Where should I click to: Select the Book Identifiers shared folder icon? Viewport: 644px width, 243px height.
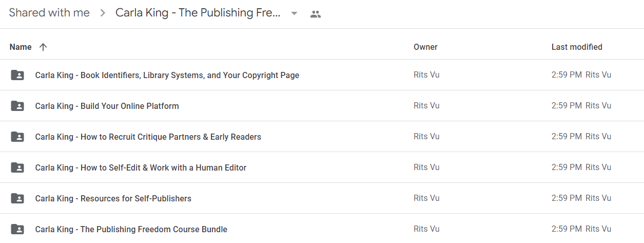click(17, 75)
